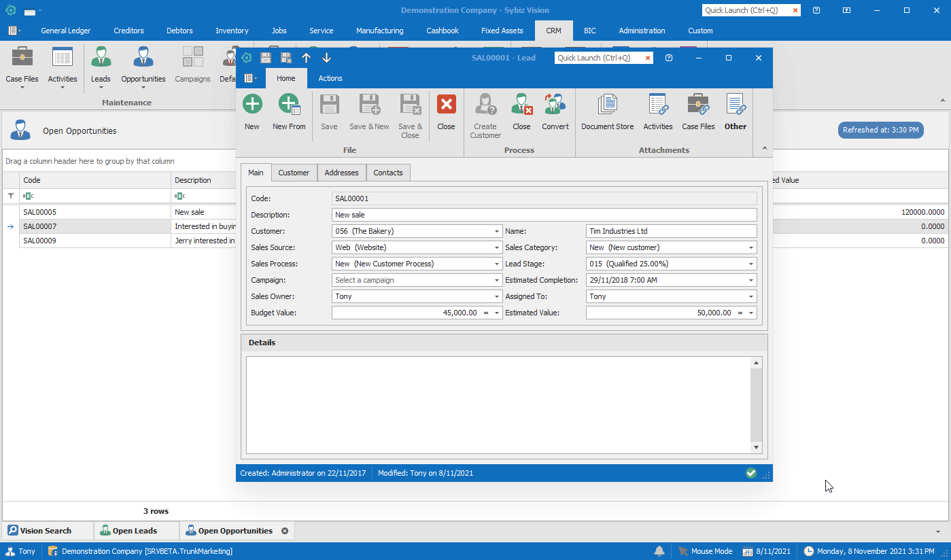The height and width of the screenshot is (560, 951).
Task: Click the Convert lead icon
Action: 555,105
